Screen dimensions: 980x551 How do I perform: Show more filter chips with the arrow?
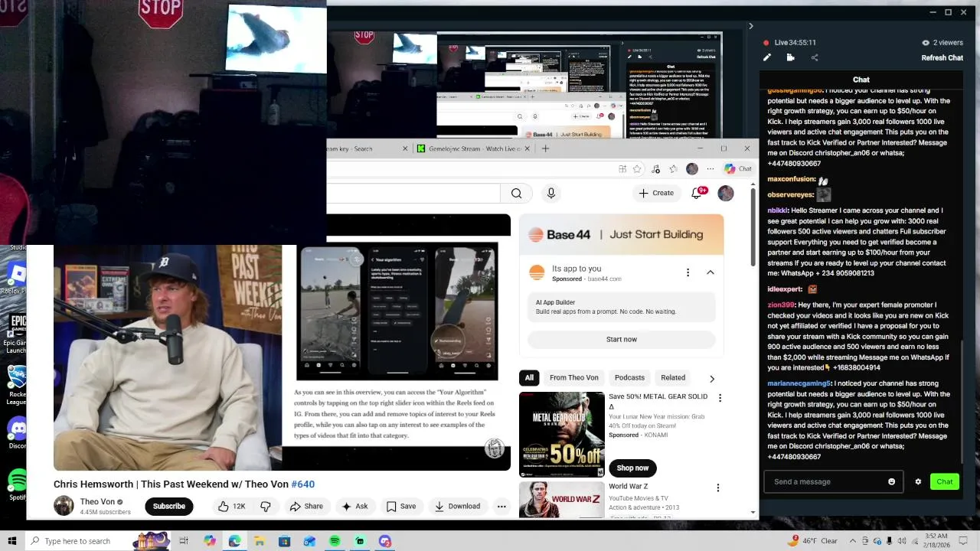coord(712,378)
